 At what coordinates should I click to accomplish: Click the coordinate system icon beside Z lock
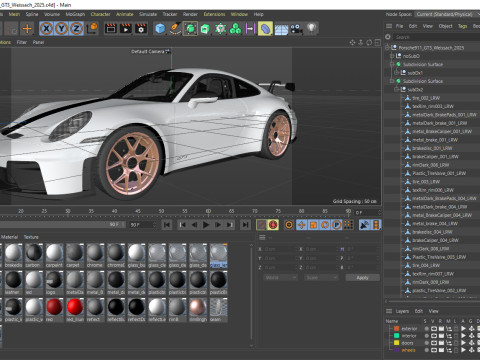pyautogui.click(x=92, y=28)
